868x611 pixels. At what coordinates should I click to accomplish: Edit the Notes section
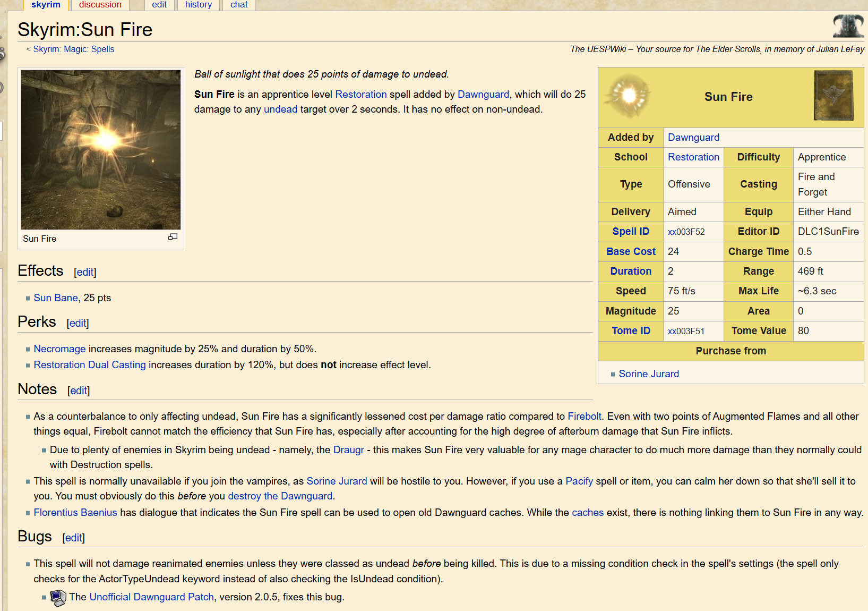[79, 391]
